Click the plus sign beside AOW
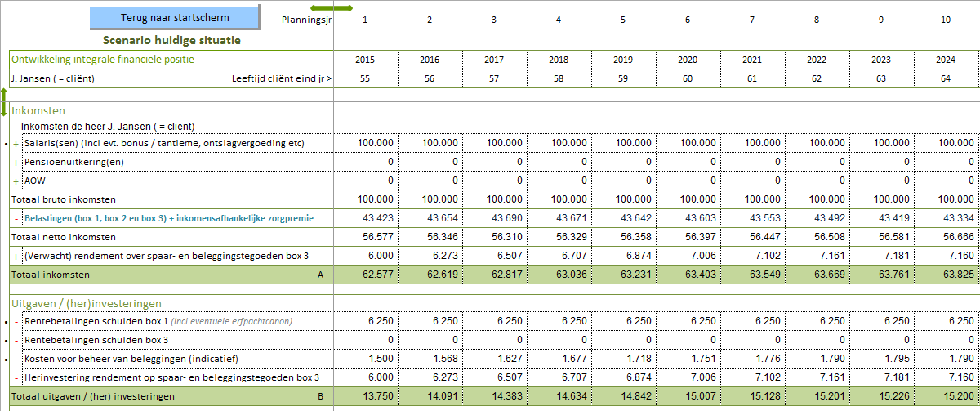Viewport: 980px width, 411px height. coord(16,181)
